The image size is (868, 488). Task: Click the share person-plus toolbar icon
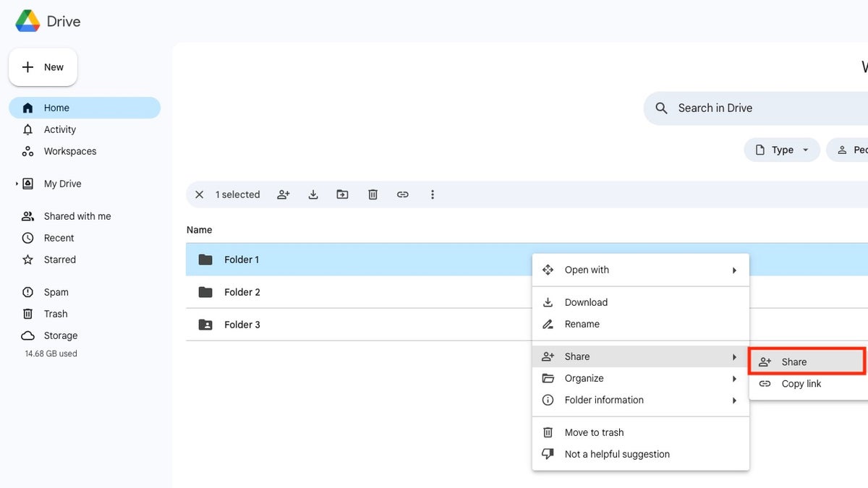click(x=284, y=194)
